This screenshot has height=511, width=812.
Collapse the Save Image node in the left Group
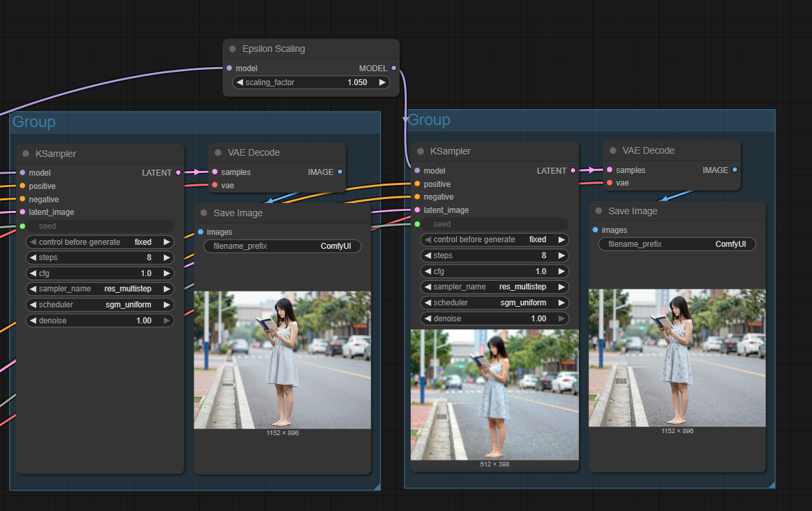tap(204, 214)
